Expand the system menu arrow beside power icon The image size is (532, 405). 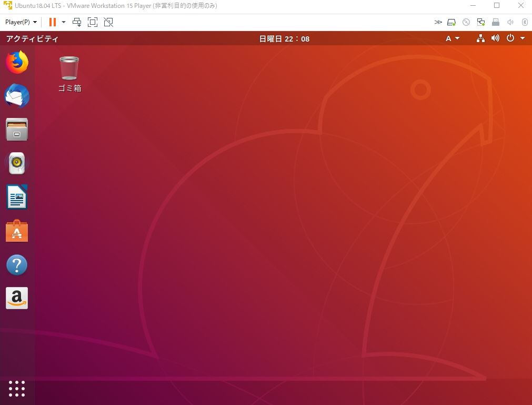[523, 38]
